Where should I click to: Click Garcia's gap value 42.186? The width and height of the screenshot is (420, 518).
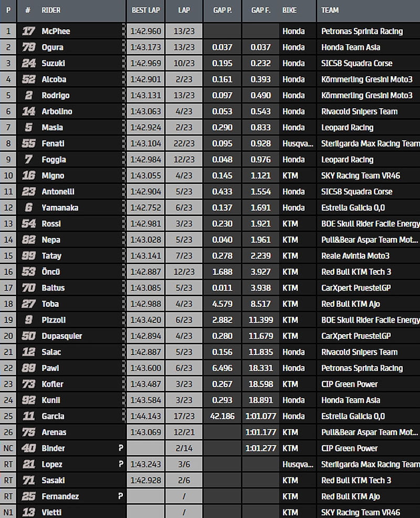tap(222, 416)
